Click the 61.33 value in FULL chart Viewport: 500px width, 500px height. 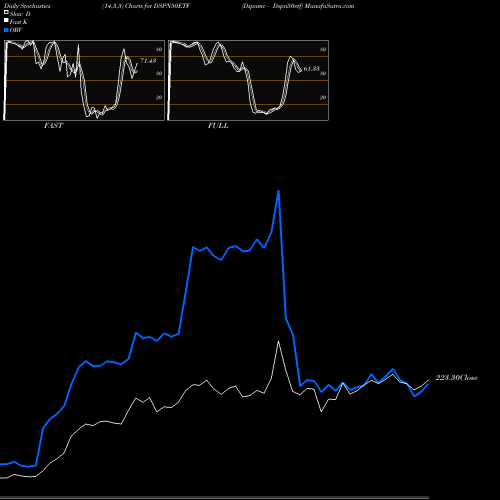pyautogui.click(x=312, y=69)
